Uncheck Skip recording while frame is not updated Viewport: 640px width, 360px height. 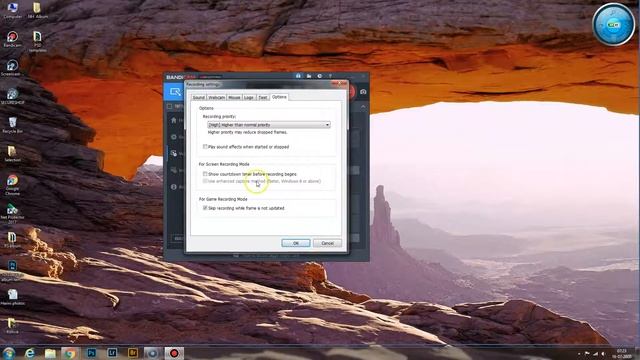coord(205,208)
